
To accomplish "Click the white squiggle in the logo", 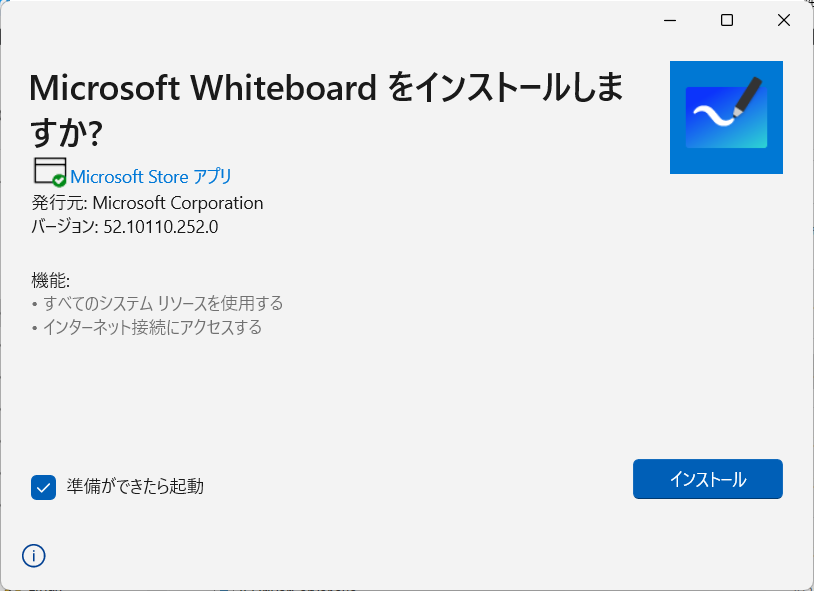I will (715, 115).
